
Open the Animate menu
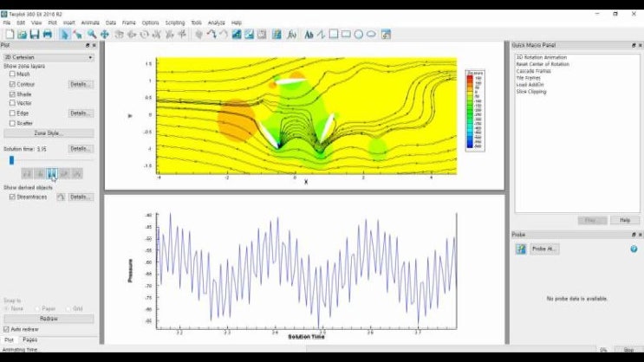[x=90, y=23]
